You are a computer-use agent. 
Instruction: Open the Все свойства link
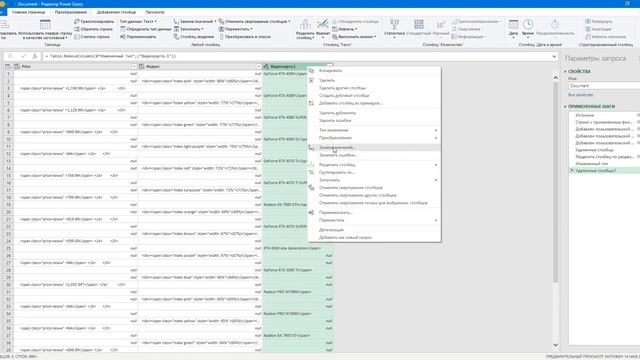pyautogui.click(x=580, y=95)
